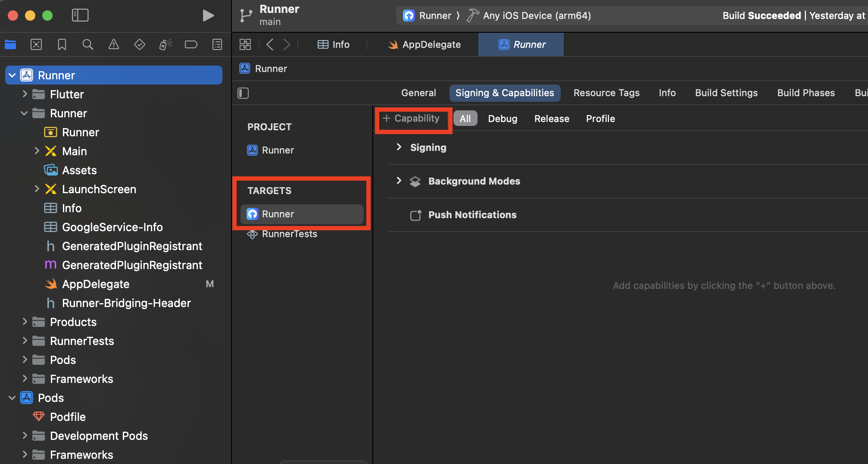Screen dimensions: 868x464
Task: Collapse the Pods project
Action: click(12, 398)
